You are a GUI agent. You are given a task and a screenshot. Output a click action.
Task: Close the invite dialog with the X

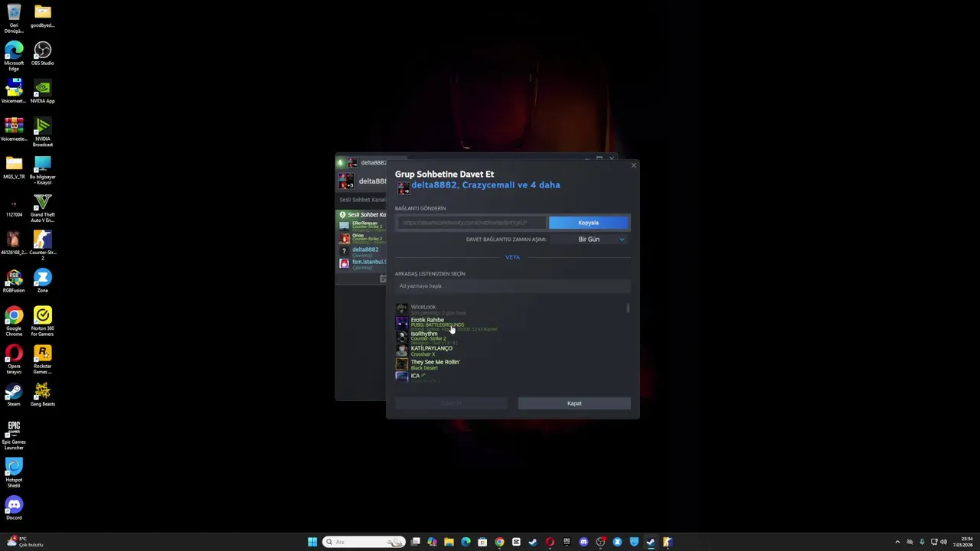(x=633, y=165)
